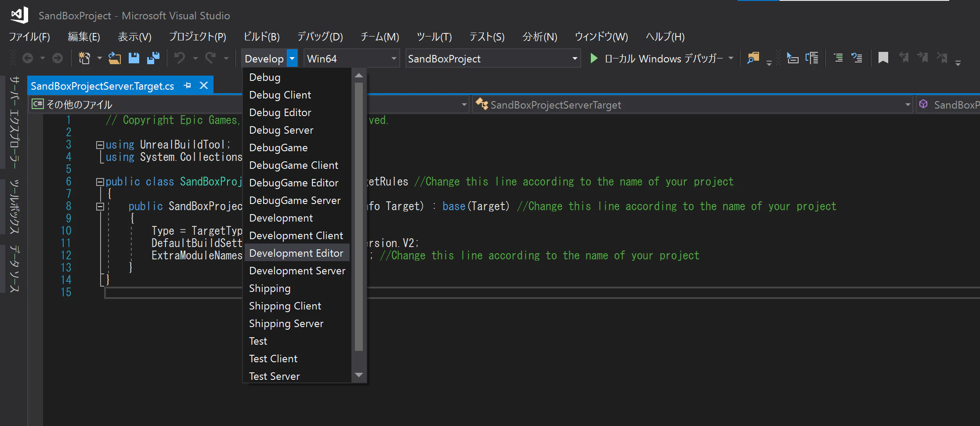
Task: Click the Undo arrow icon
Action: [180, 58]
